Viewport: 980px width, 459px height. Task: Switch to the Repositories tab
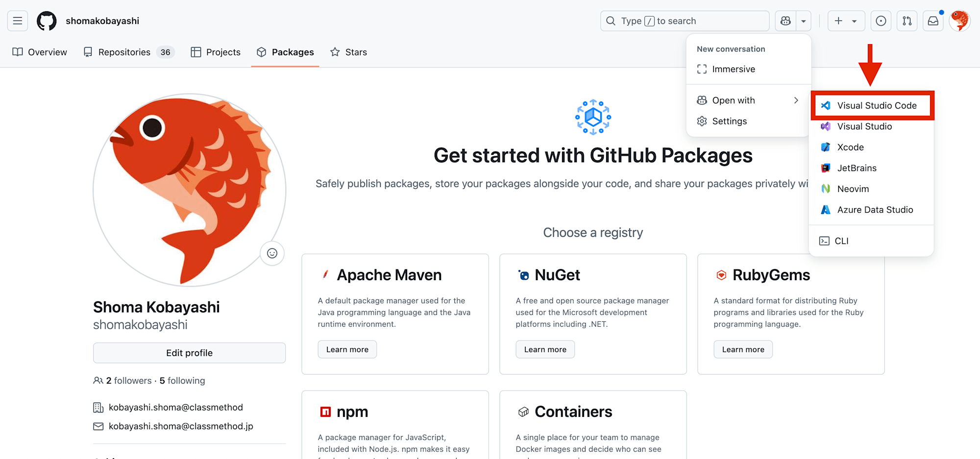click(x=129, y=52)
